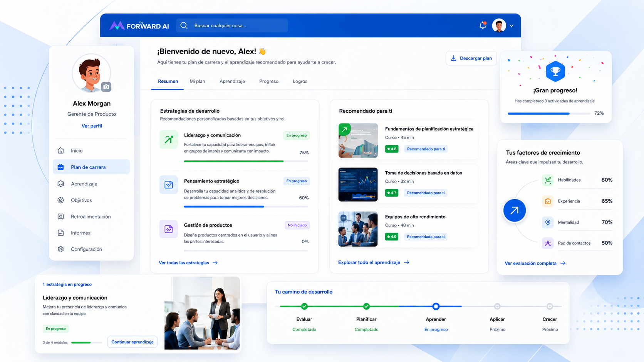Switch to the Resumen tab
Screen dimensions: 644x362
coord(168,81)
